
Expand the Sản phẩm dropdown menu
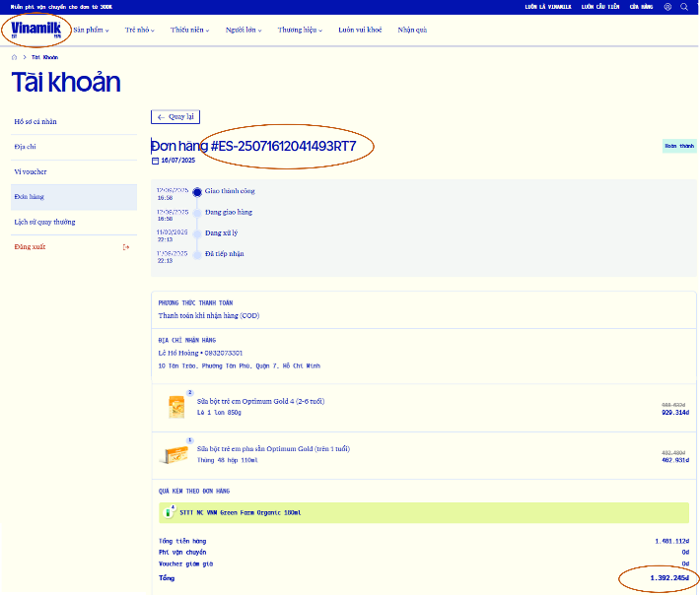(x=91, y=30)
